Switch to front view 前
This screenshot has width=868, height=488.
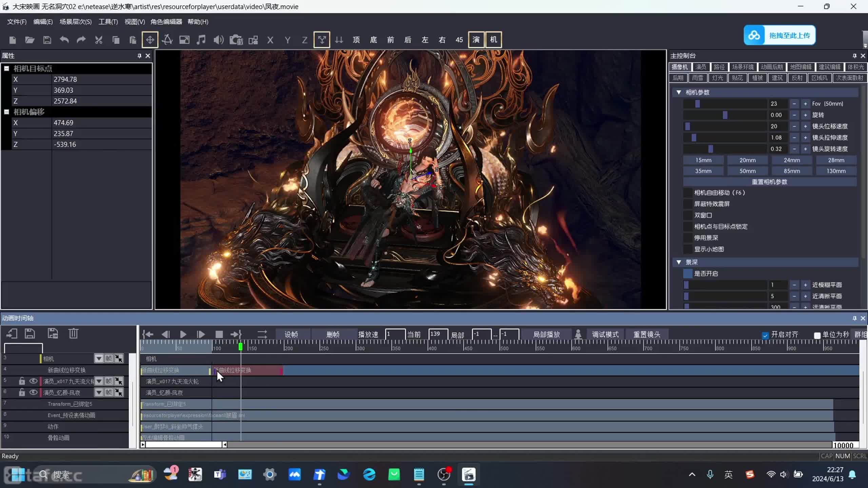point(391,40)
